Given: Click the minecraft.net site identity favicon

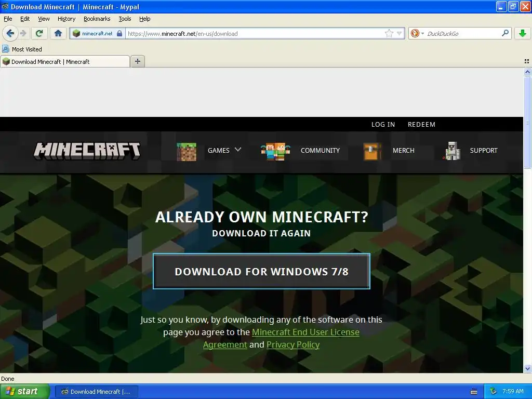Looking at the screenshot, I should click(x=76, y=33).
